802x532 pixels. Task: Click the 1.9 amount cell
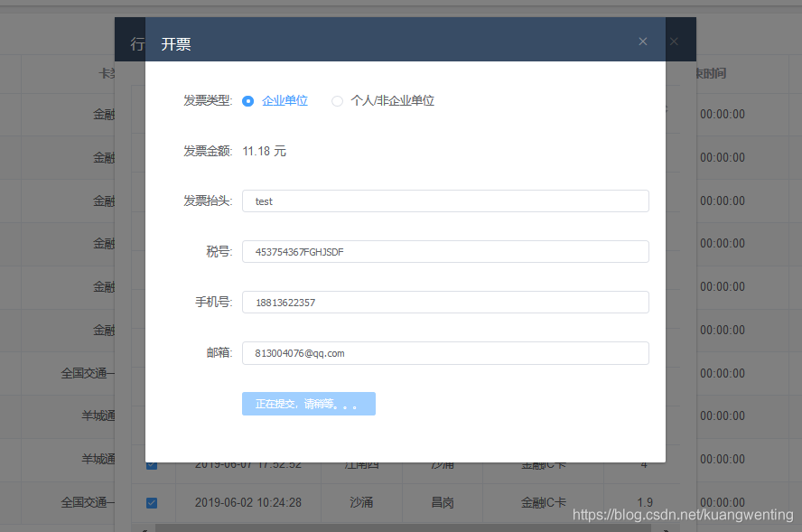pos(645,503)
